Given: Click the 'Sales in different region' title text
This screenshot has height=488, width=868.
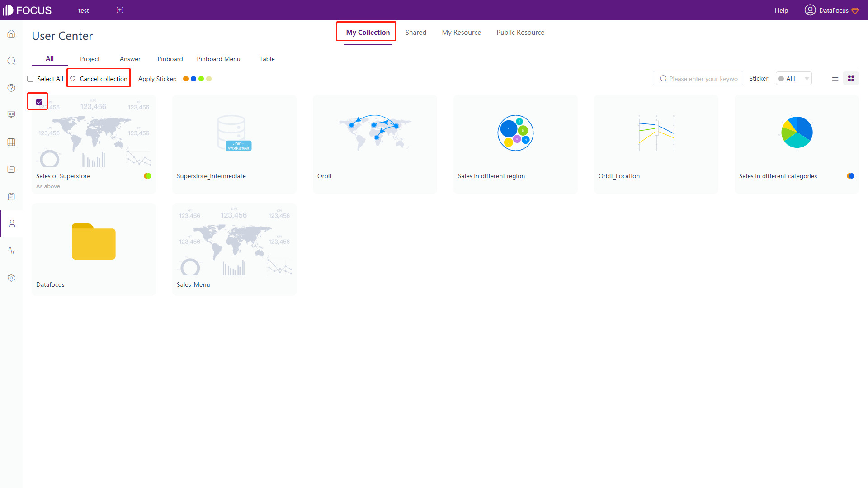Looking at the screenshot, I should 491,176.
